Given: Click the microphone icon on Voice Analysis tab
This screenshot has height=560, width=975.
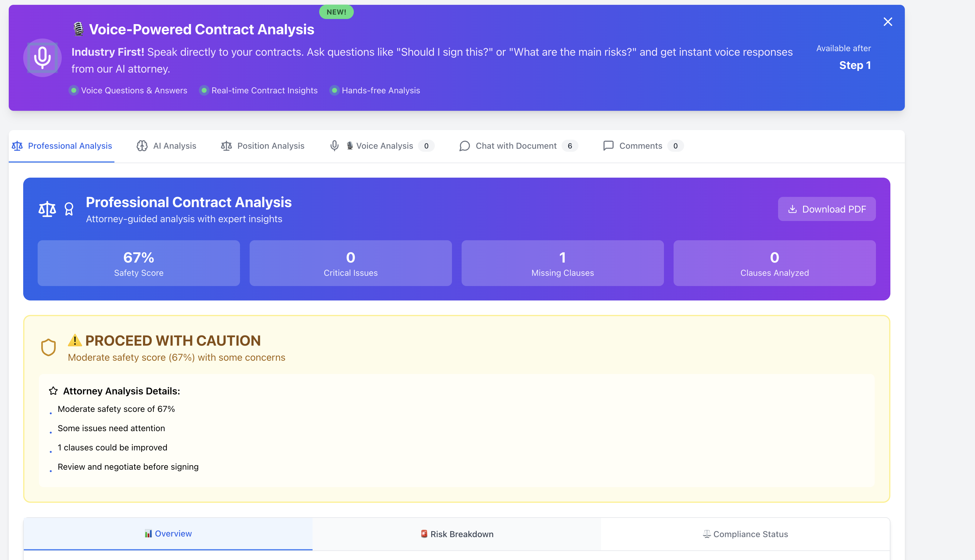Looking at the screenshot, I should [334, 146].
